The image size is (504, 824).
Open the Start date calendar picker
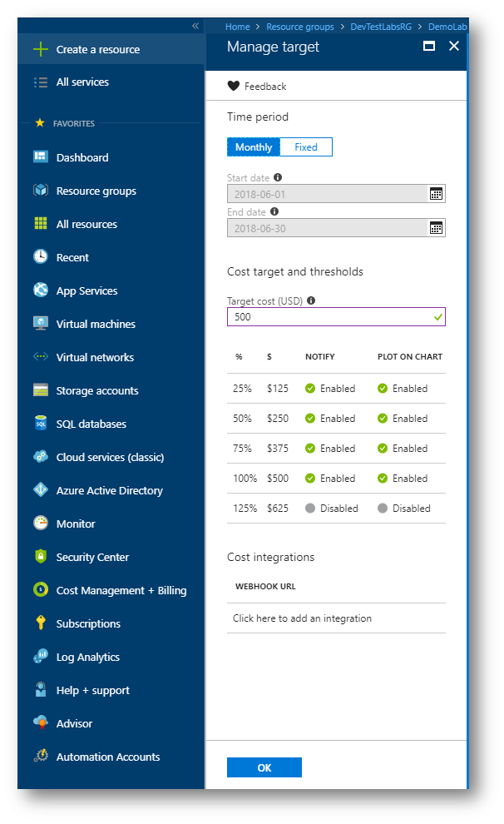(x=436, y=194)
